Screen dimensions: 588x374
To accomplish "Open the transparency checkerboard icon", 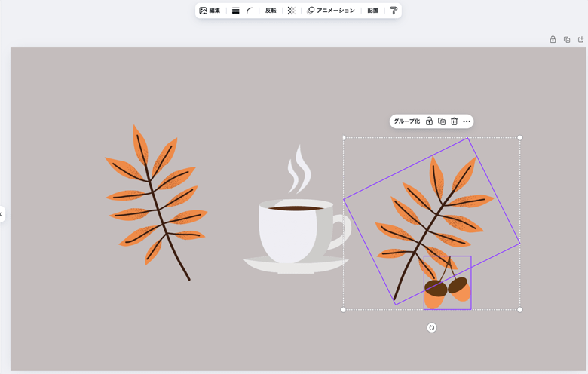I will tap(292, 11).
